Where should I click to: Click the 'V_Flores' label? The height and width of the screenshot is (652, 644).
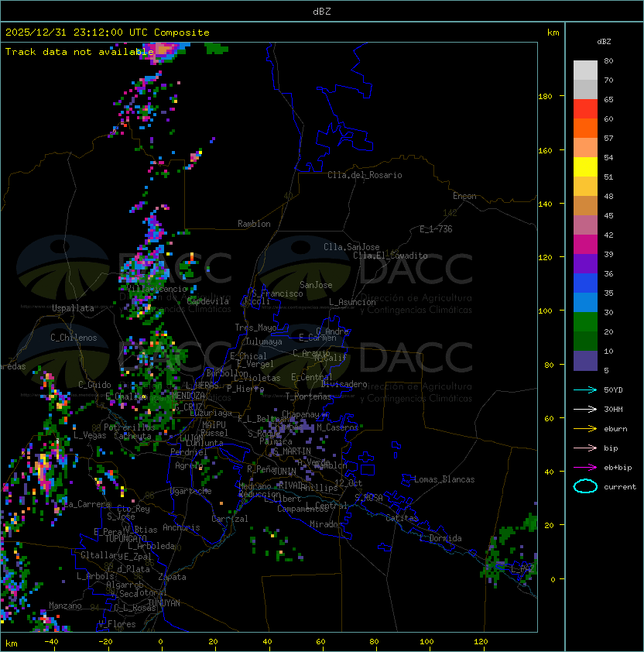pos(117,624)
